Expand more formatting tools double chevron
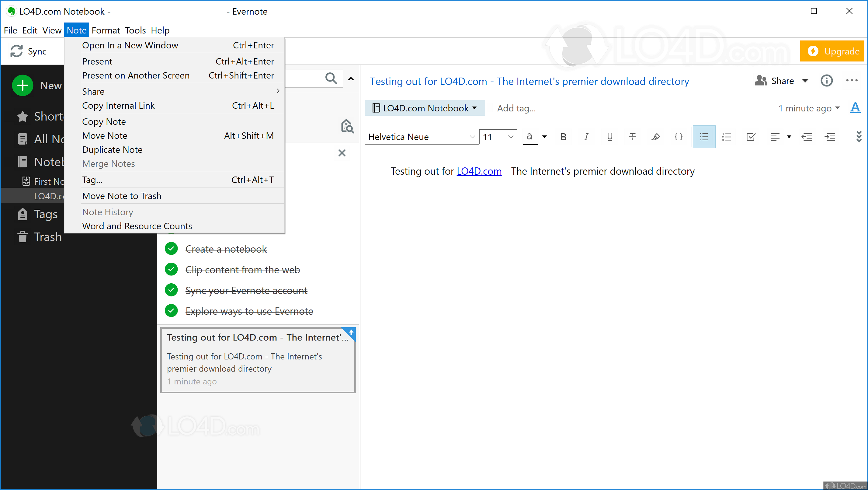 [859, 137]
